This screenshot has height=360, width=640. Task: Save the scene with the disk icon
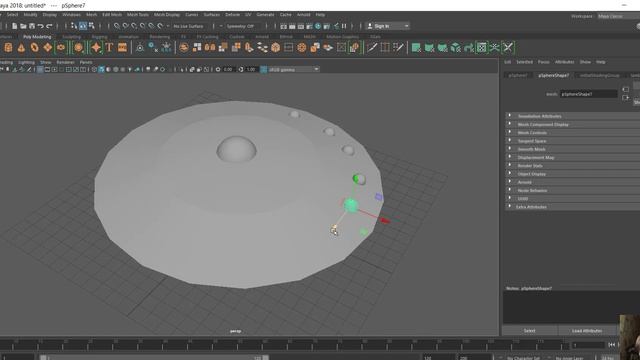pyautogui.click(x=32, y=26)
